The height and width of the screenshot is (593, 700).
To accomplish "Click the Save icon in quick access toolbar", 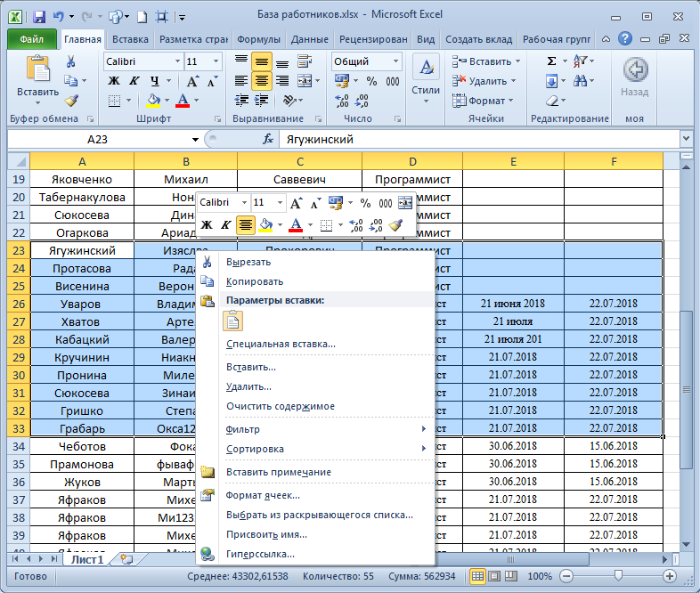I will coord(38,16).
